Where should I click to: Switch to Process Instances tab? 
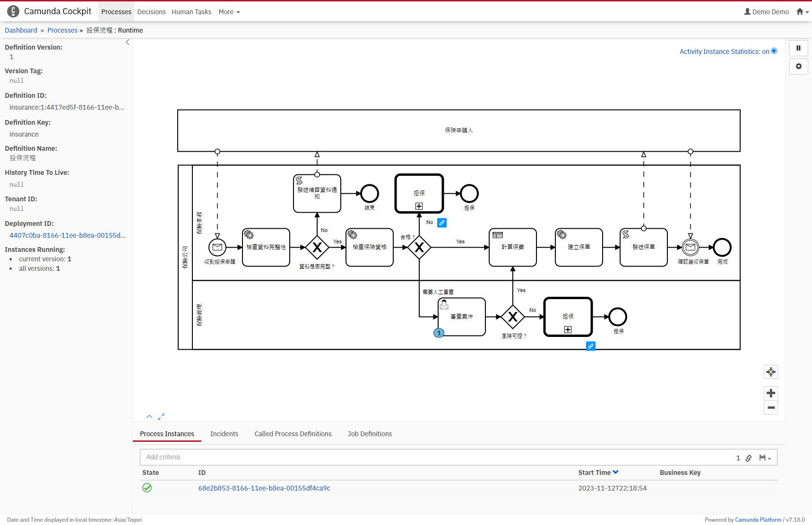pyautogui.click(x=167, y=434)
